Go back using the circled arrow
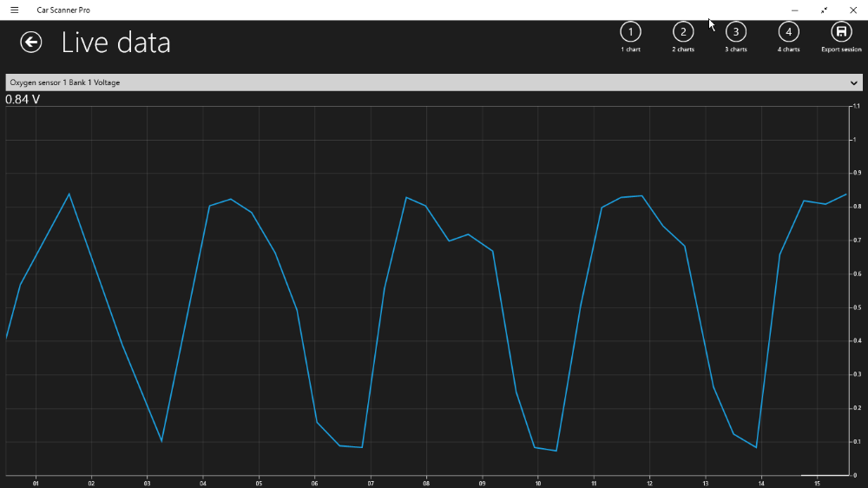The height and width of the screenshot is (488, 868). [x=31, y=43]
